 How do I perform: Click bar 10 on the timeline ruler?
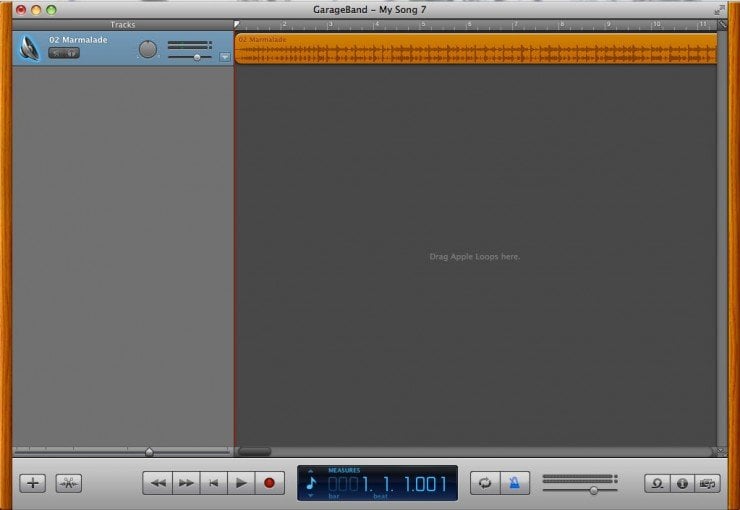[655, 25]
